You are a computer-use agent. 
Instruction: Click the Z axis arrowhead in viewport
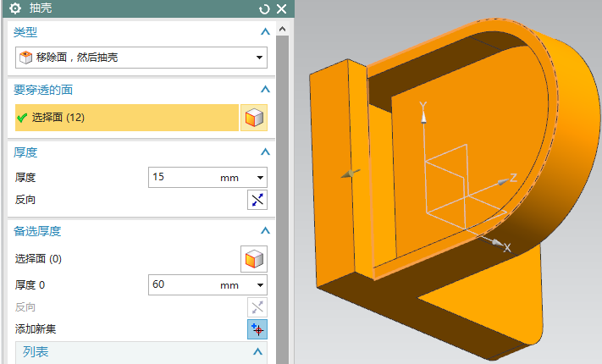(x=511, y=178)
